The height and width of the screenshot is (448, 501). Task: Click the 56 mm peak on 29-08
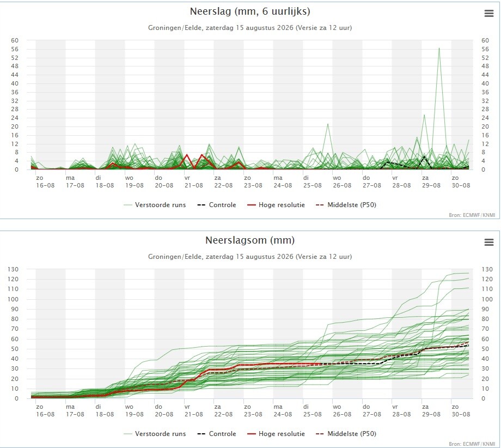[x=439, y=49]
